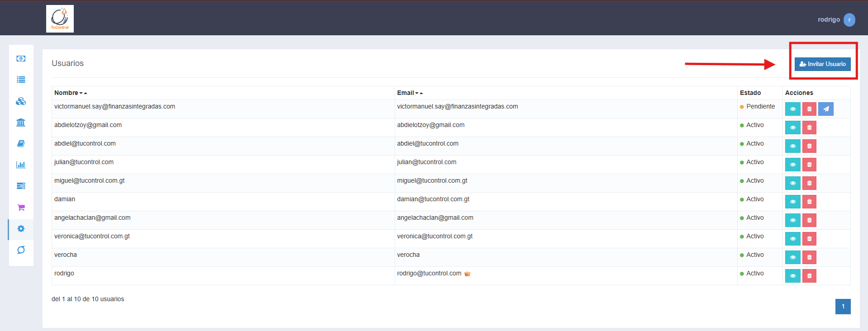
Task: Click the Invitar Usuario button
Action: tap(823, 64)
